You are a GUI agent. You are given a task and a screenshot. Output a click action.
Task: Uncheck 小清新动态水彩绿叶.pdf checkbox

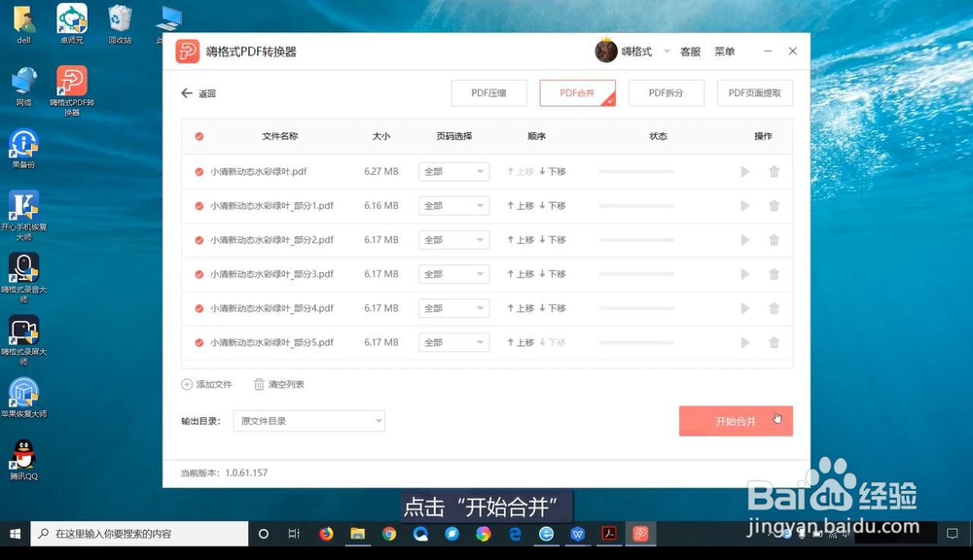[199, 172]
